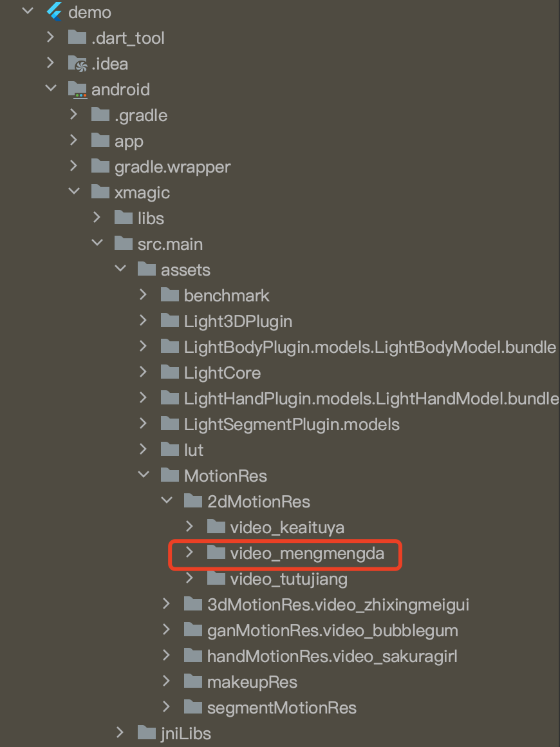Expand the .gradle folder
The width and height of the screenshot is (560, 747).
[x=74, y=114]
